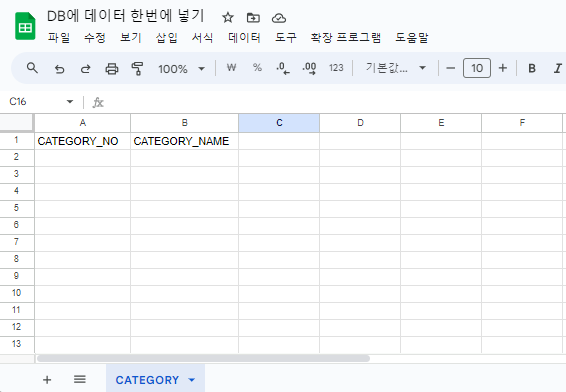566x392 pixels.
Task: Format the cell as percent
Action: point(257,67)
